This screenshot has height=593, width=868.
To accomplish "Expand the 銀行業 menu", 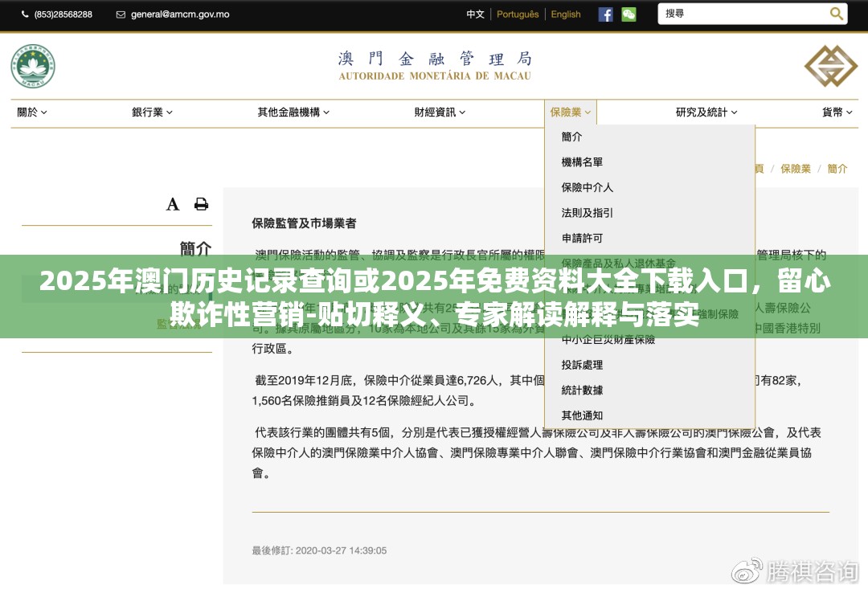I will tap(152, 112).
